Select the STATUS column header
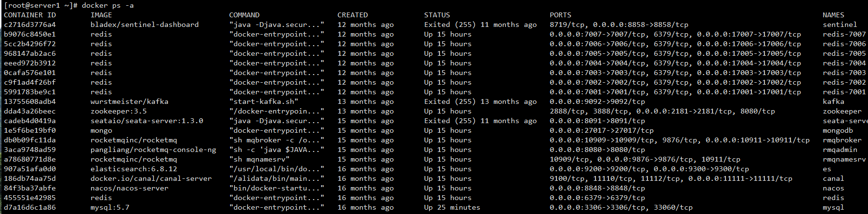Screen dimensions: 868x214 point(437,15)
